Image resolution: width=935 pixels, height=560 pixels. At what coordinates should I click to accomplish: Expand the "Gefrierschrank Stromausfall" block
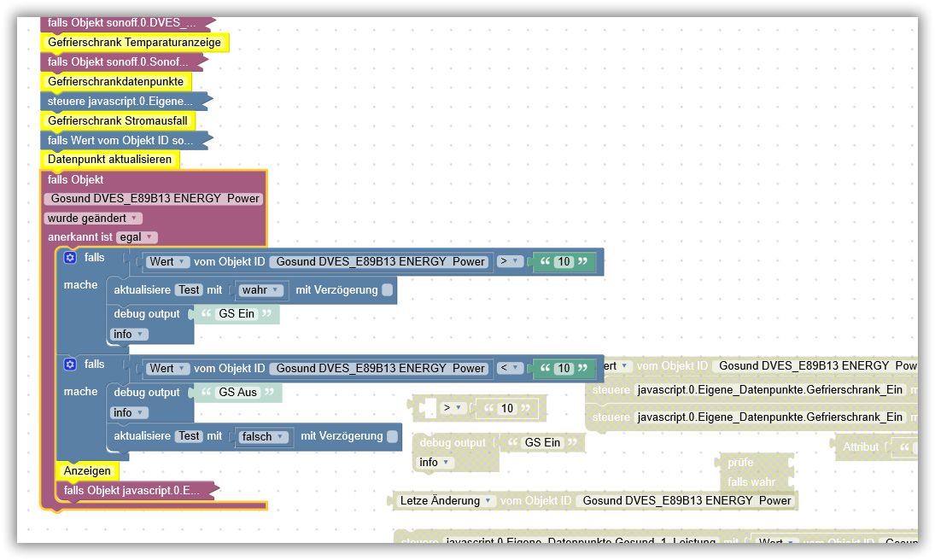tap(118, 120)
